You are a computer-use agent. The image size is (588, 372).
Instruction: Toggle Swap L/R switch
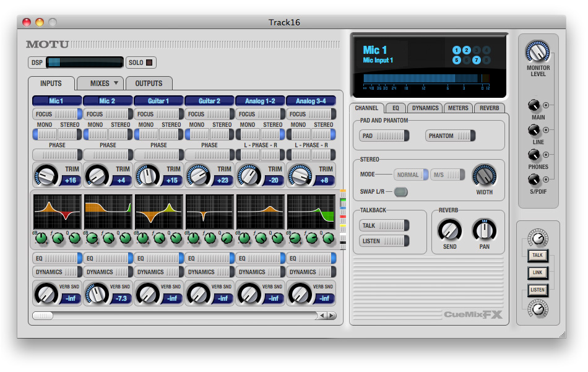point(401,192)
